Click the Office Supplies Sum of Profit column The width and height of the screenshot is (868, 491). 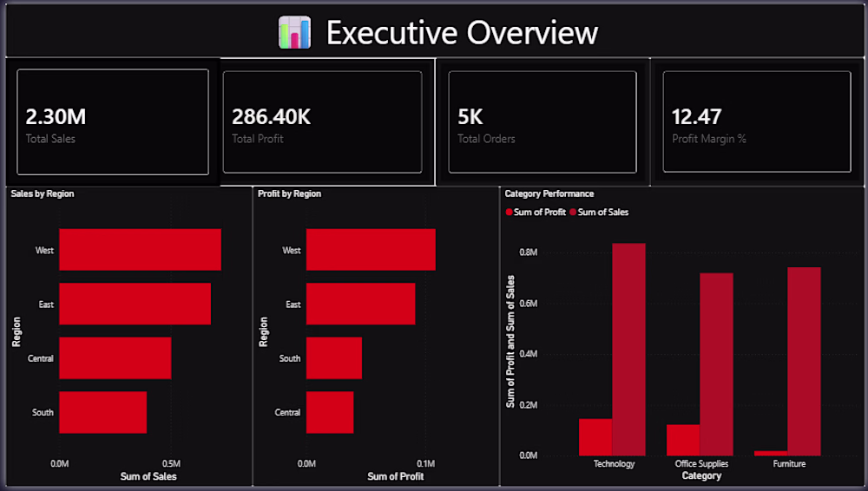pyautogui.click(x=683, y=440)
